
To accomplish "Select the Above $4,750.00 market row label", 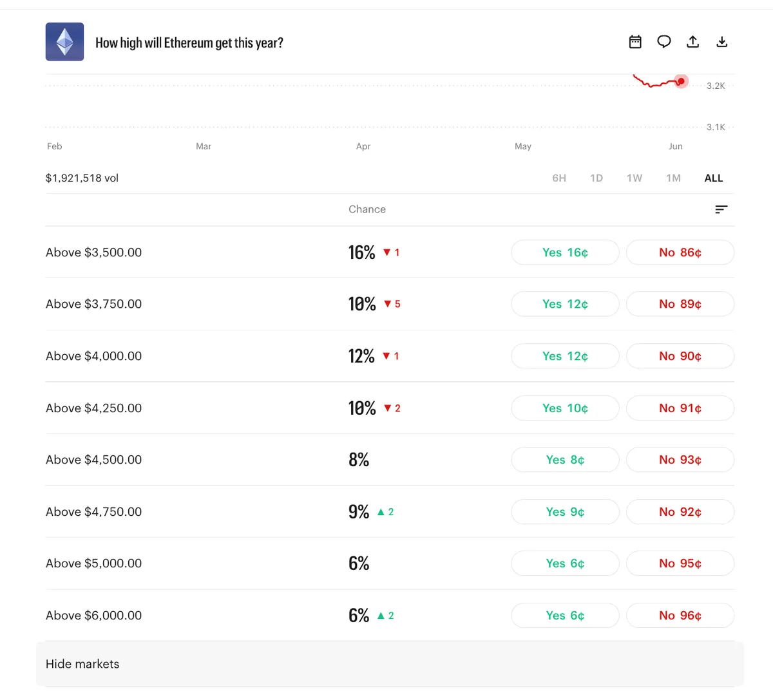I will click(x=93, y=512).
